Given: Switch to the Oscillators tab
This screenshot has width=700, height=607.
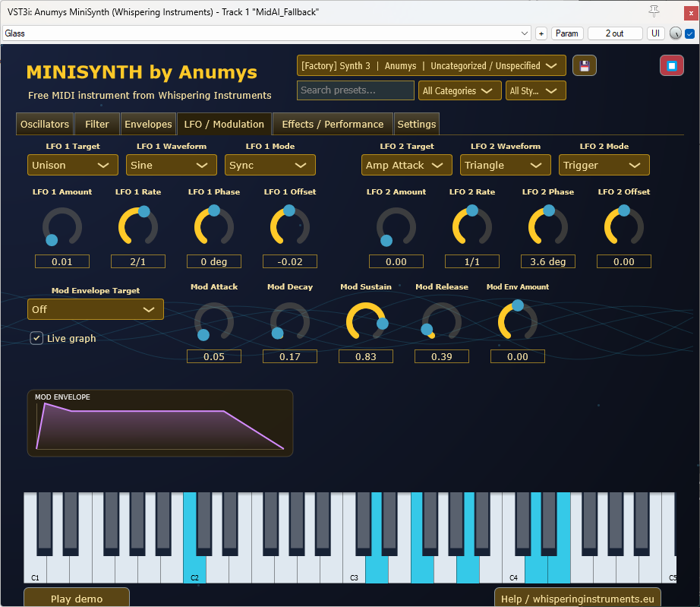Looking at the screenshot, I should pyautogui.click(x=45, y=124).
